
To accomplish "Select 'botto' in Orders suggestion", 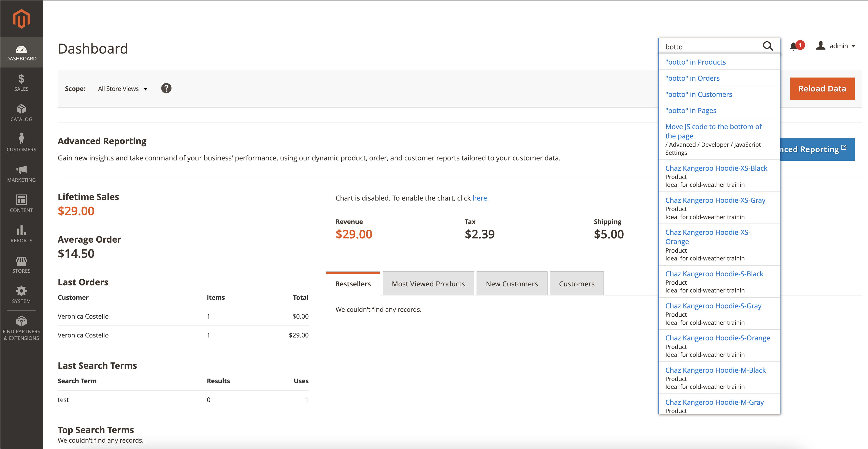I will 692,78.
